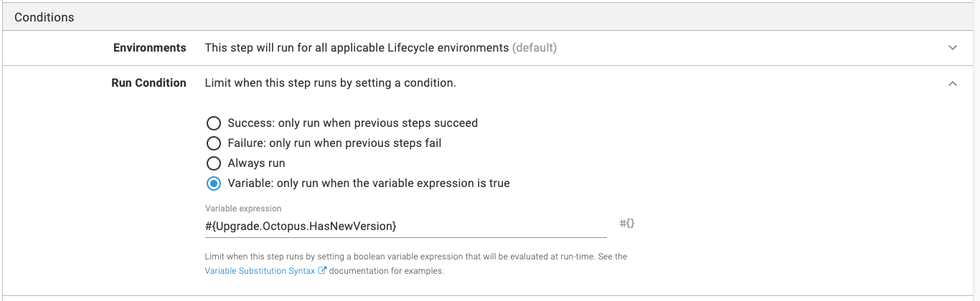Click the Run Condition row label
Viewport: 980px width, 301px height.
(x=149, y=83)
